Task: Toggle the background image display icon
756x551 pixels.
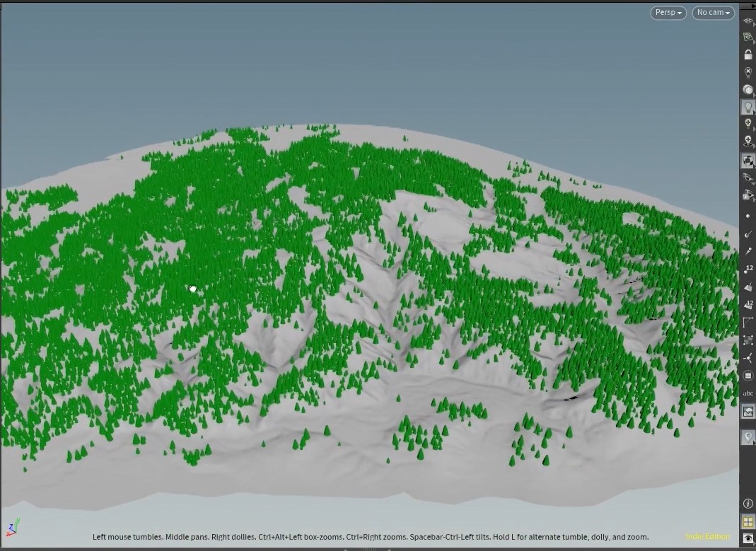Action: tap(748, 412)
